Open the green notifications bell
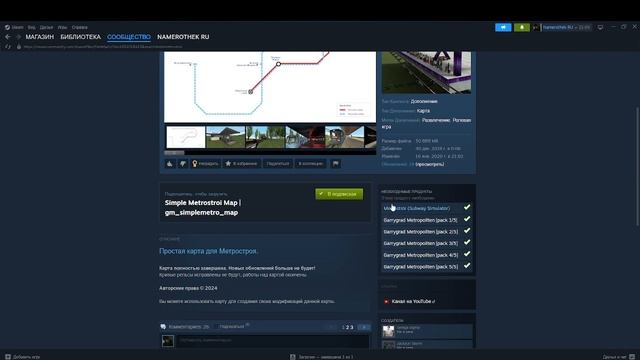 tap(522, 27)
